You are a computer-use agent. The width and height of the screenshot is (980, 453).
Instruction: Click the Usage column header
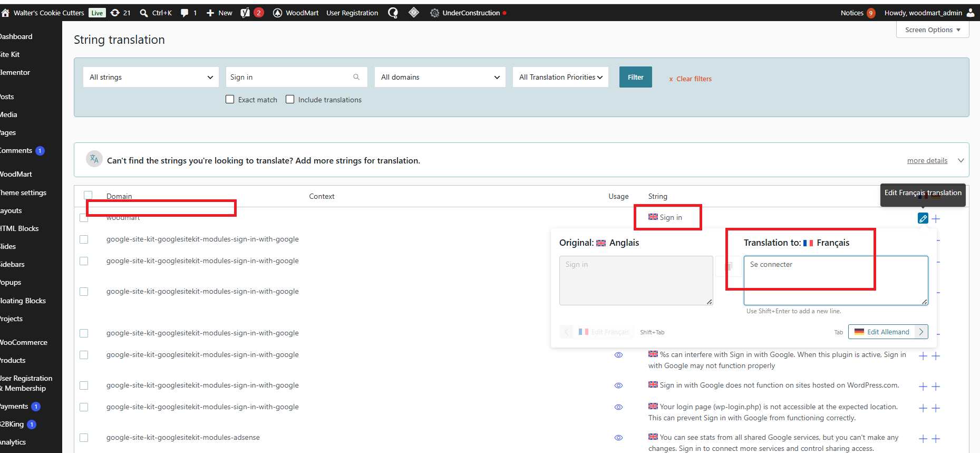[x=618, y=196]
